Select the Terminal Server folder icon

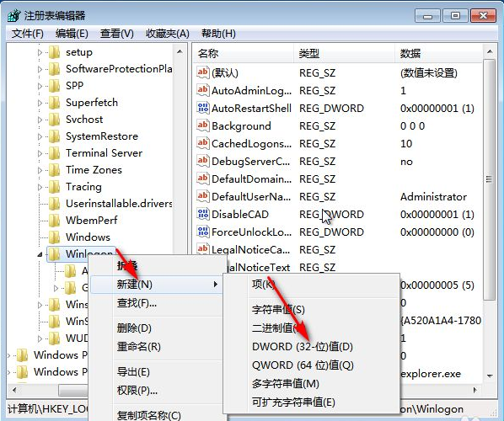[x=54, y=153]
